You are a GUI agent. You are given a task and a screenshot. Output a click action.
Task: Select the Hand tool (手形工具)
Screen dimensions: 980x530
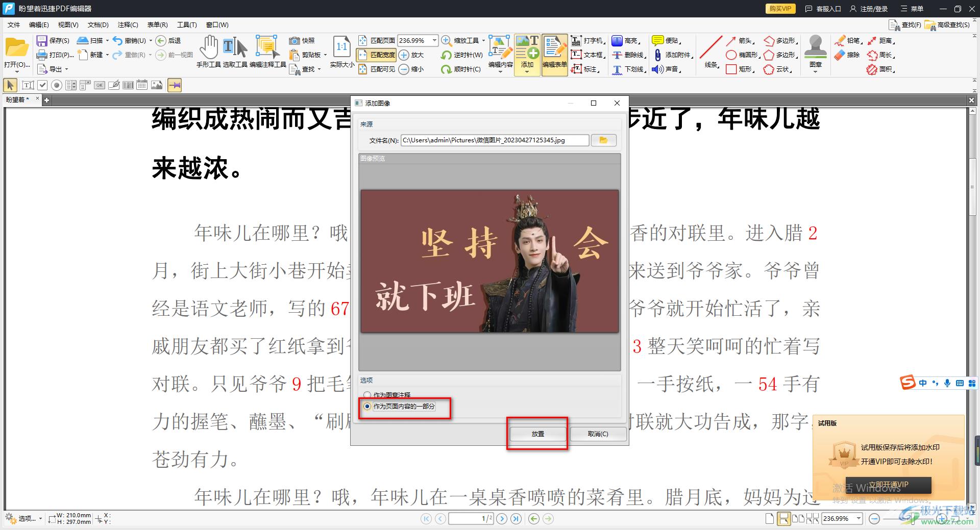208,52
